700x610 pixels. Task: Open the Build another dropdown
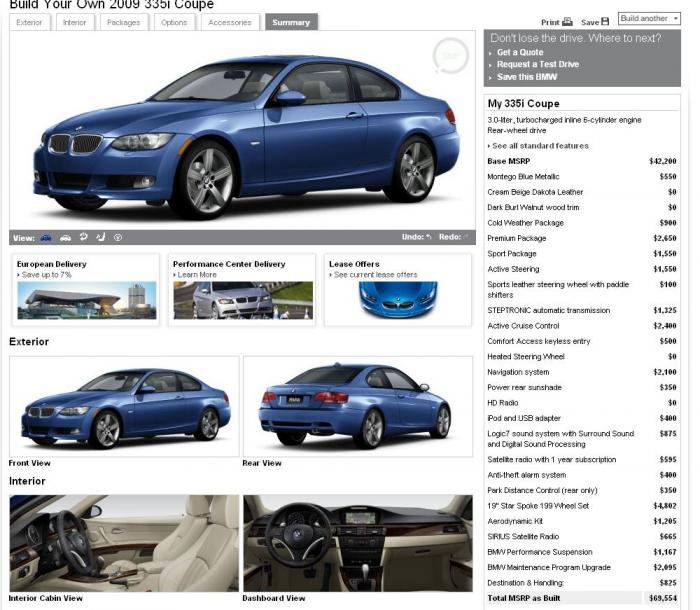point(648,19)
